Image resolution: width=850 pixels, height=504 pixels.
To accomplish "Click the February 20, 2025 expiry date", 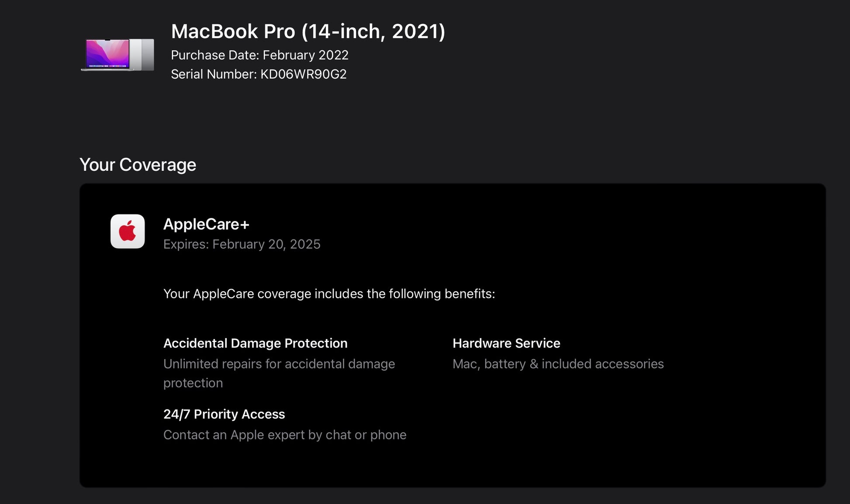I will (x=266, y=244).
